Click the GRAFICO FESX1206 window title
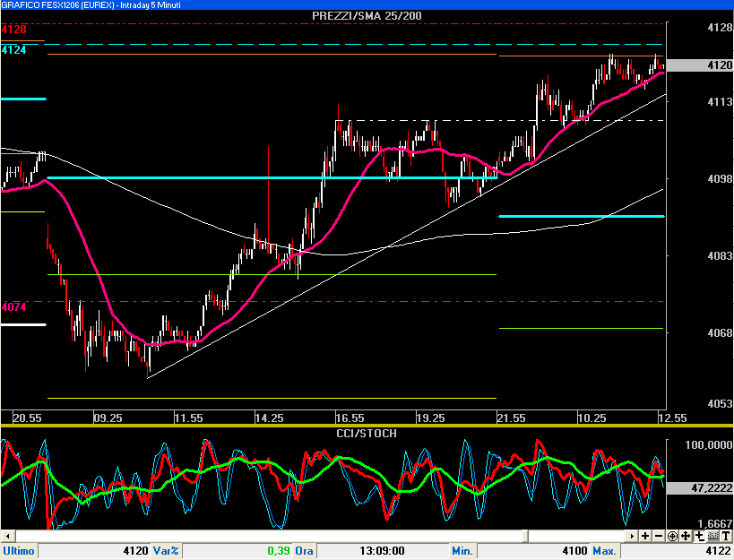Viewport: 734px width, 560px height. point(91,5)
